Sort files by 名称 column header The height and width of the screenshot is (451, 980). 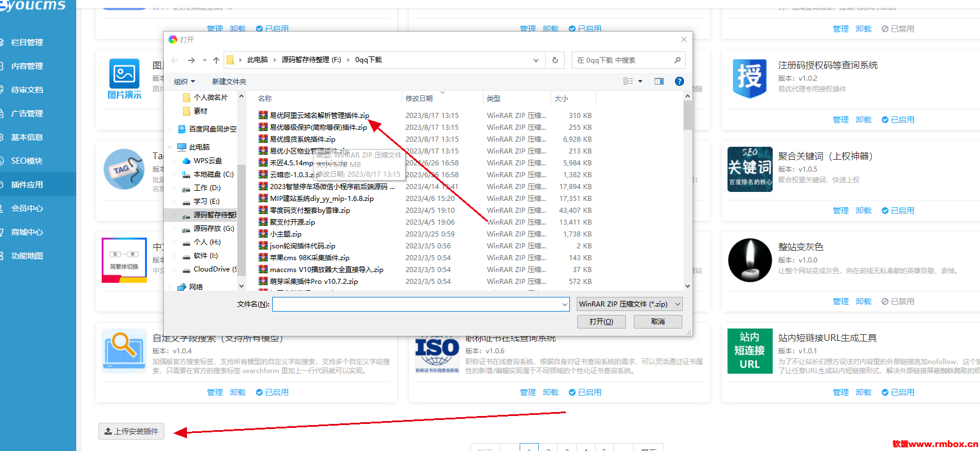coord(265,98)
